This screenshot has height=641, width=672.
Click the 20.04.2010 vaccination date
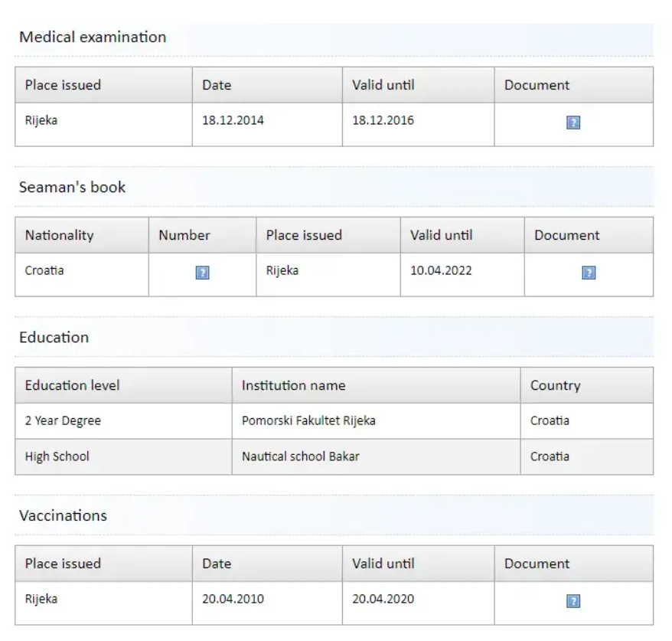[x=233, y=599]
